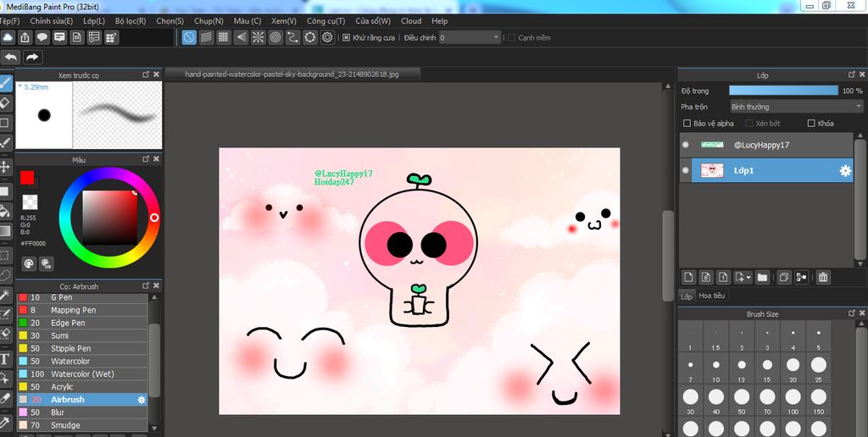
Task: Open Airbrush brush settings gear
Action: [142, 400]
